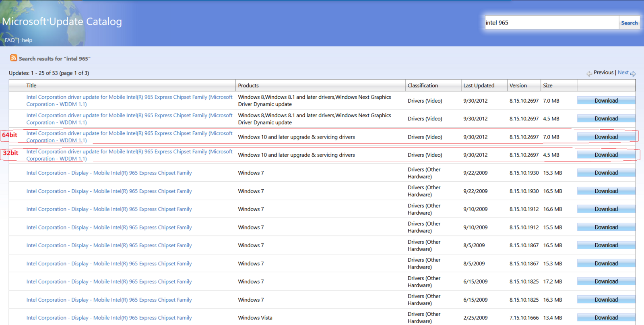The width and height of the screenshot is (644, 325).
Task: Open the 17.2 MB 6/15/2009 Display driver title
Action: [x=109, y=282]
